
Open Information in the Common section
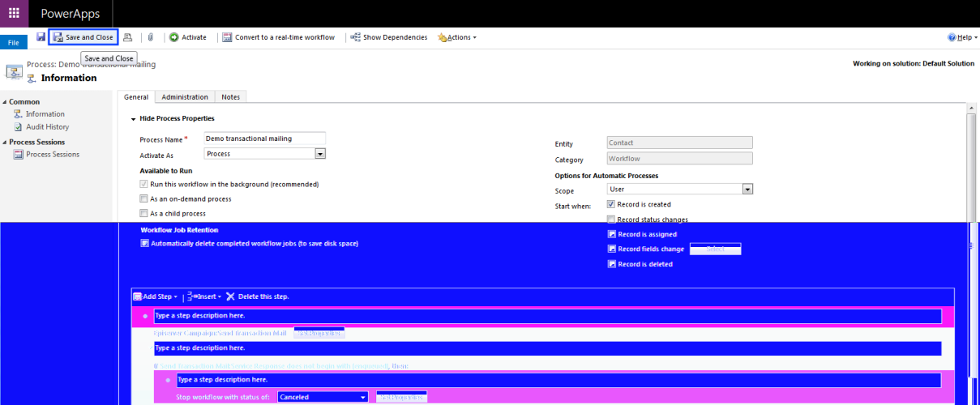point(45,114)
